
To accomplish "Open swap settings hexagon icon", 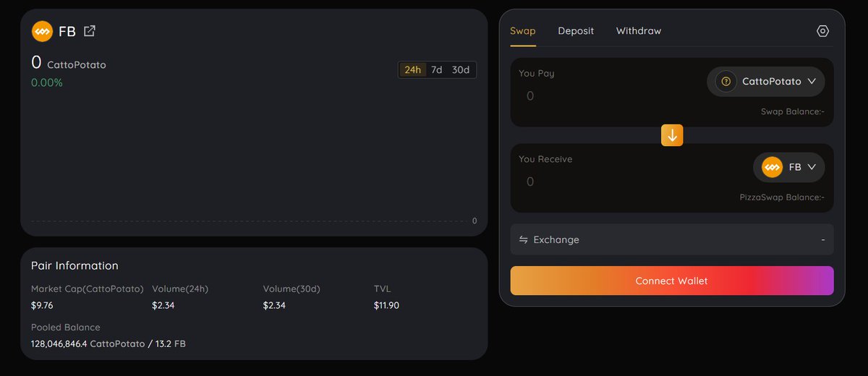I will (822, 31).
